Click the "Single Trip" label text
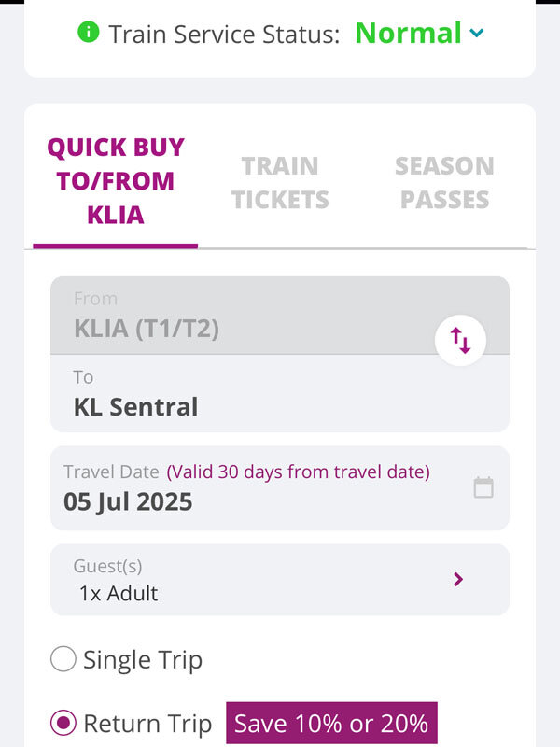 point(143,660)
